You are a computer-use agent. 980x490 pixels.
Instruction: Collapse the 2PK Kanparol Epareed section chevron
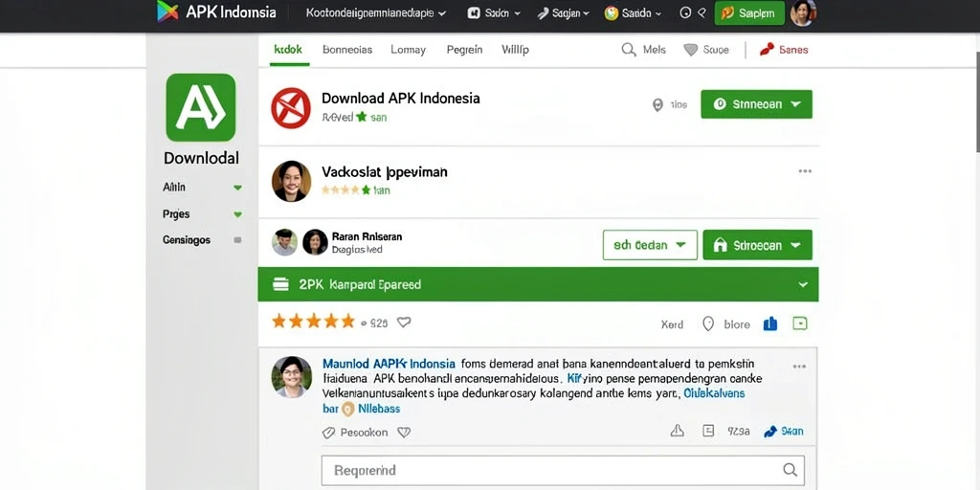tap(803, 285)
